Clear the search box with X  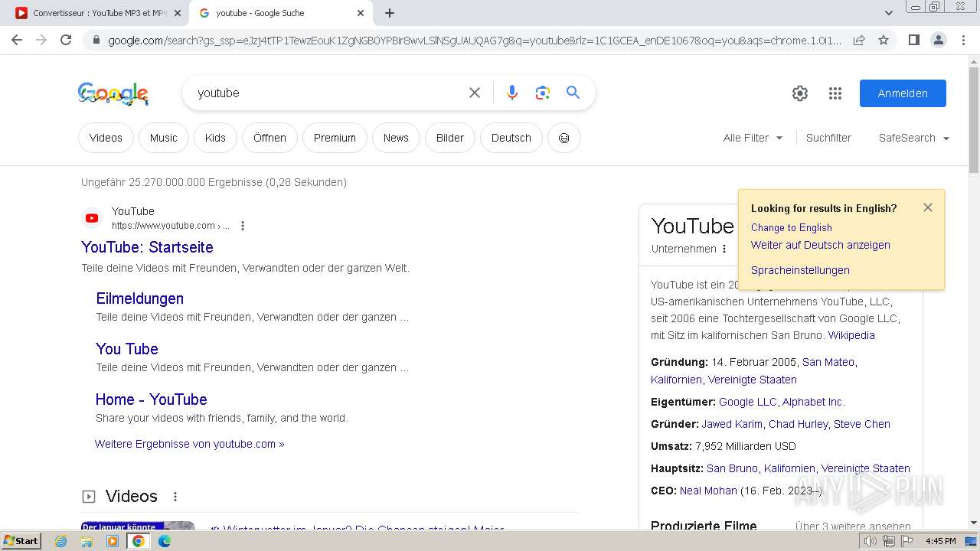tap(475, 93)
